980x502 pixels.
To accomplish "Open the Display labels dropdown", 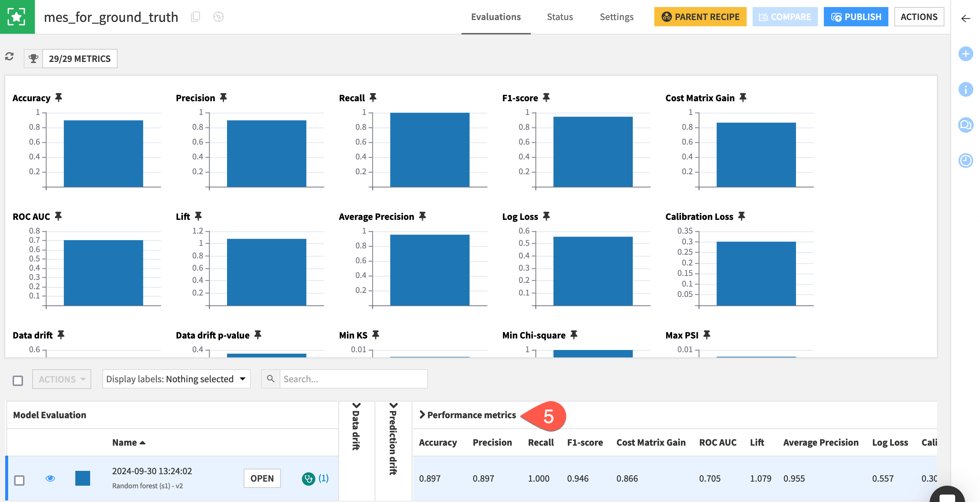I will tap(176, 379).
